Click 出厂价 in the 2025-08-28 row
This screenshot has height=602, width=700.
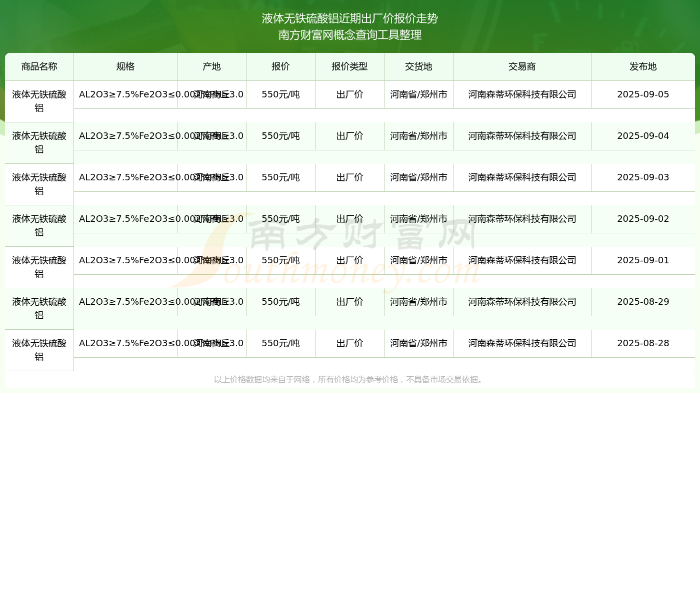(349, 343)
